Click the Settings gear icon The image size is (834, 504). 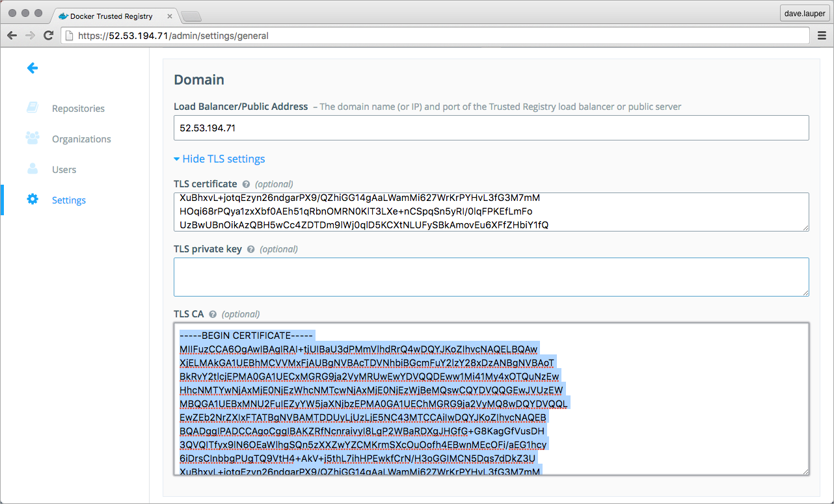(32, 200)
